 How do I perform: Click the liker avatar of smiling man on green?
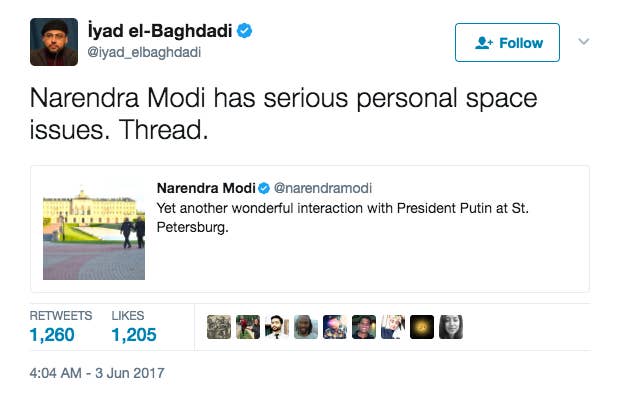click(364, 327)
